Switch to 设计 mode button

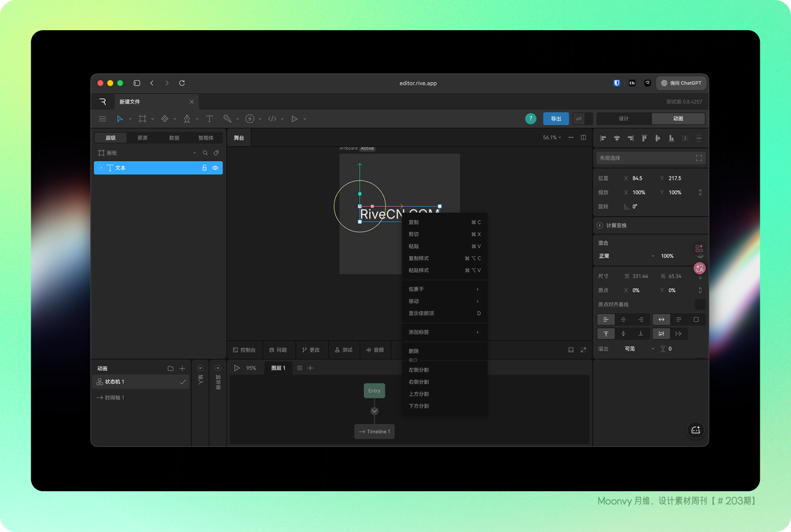(x=624, y=119)
